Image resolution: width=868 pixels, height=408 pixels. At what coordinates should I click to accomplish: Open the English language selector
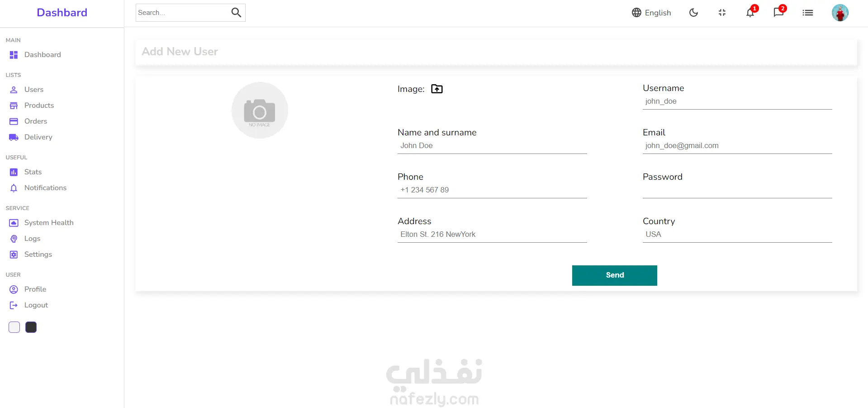651,13
